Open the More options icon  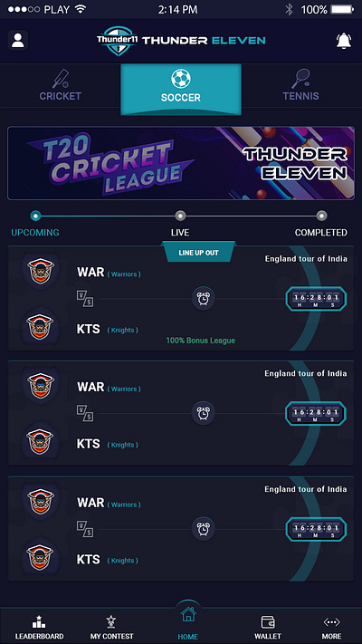331,622
